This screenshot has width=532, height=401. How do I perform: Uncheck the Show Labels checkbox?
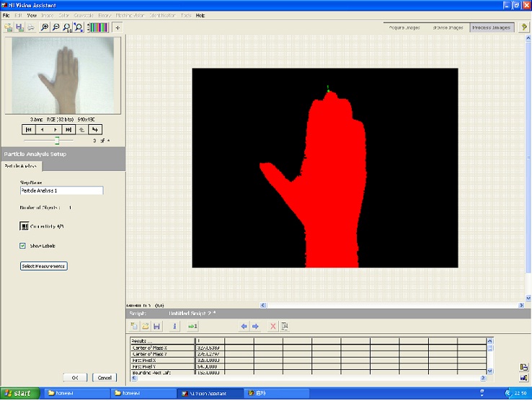click(24, 245)
